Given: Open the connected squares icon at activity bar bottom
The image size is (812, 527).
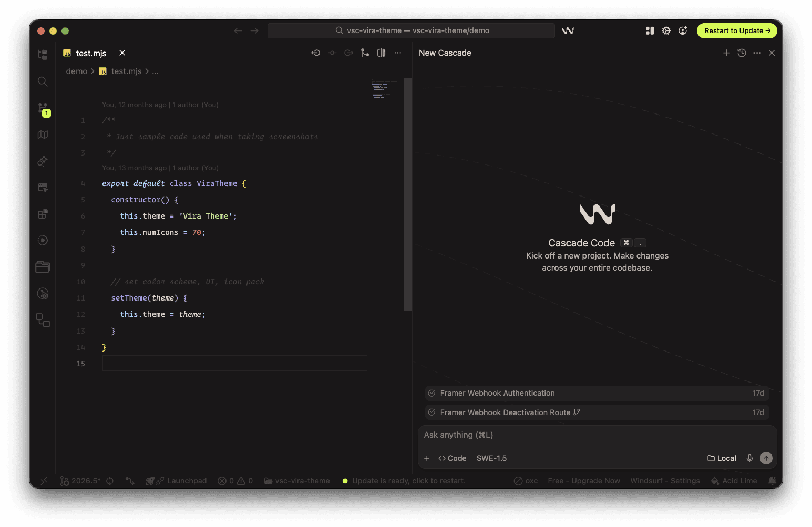Looking at the screenshot, I should [x=43, y=320].
